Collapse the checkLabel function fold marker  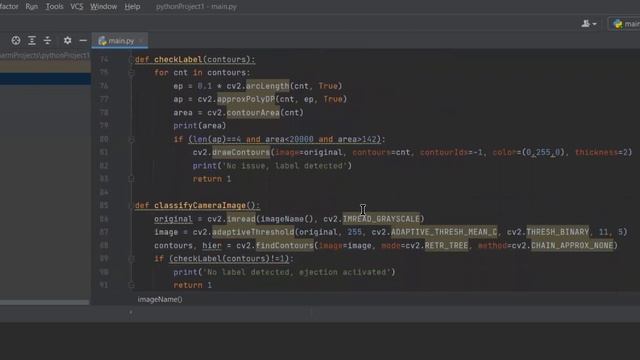point(131,60)
